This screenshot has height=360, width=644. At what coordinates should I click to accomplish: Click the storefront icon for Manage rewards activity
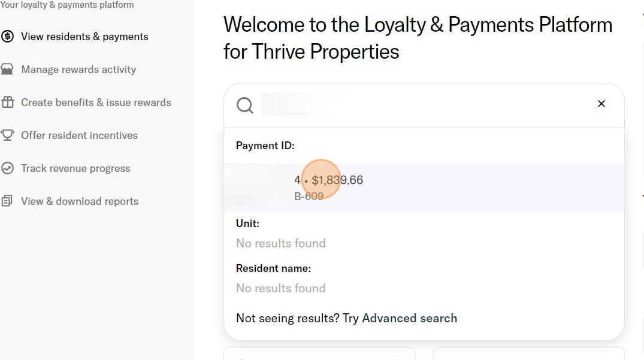[8, 69]
